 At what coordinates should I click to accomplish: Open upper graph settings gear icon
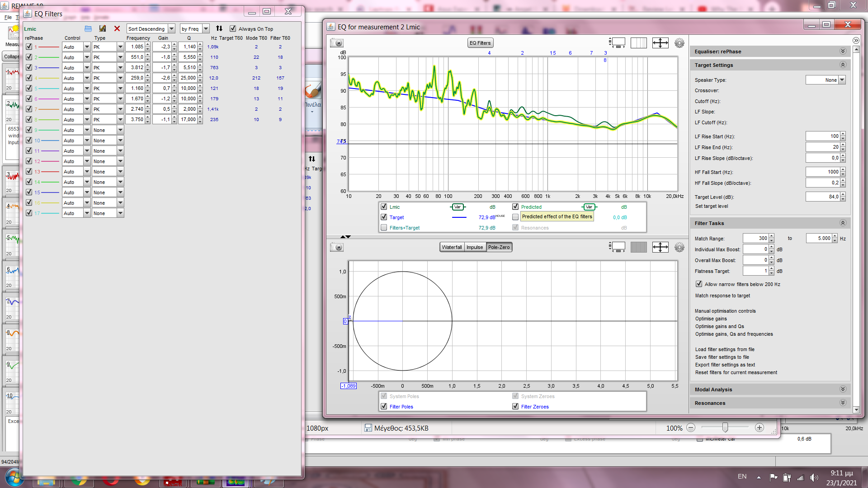pyautogui.click(x=679, y=43)
